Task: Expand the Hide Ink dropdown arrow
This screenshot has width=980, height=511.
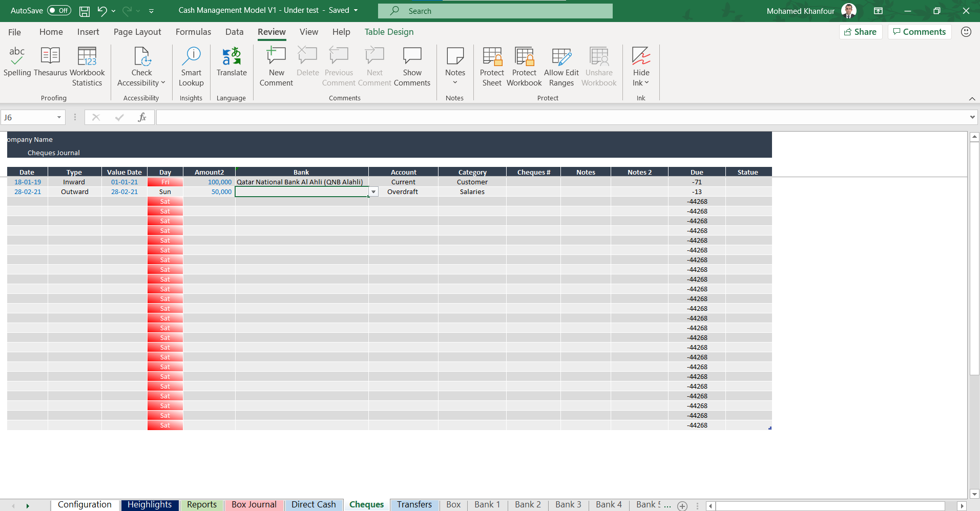Action: point(647,83)
